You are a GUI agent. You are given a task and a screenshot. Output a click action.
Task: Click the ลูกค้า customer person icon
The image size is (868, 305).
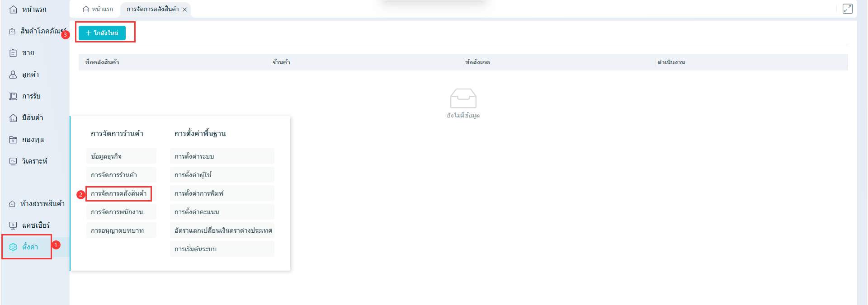(13, 75)
